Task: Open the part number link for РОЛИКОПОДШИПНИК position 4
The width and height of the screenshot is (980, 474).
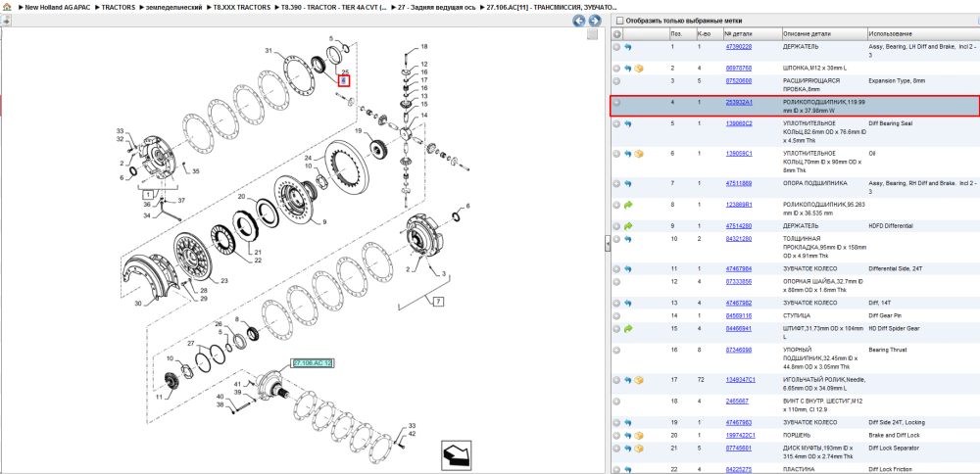Action: click(x=739, y=103)
